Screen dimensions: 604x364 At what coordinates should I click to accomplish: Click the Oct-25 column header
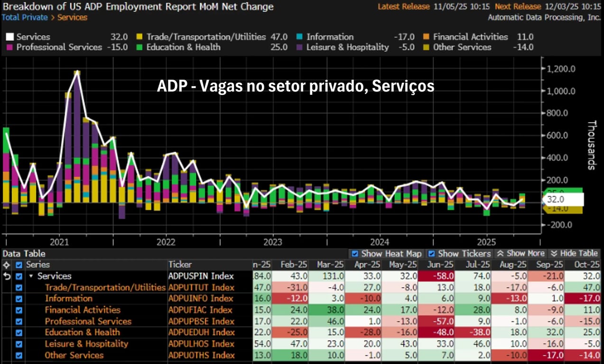[583, 264]
